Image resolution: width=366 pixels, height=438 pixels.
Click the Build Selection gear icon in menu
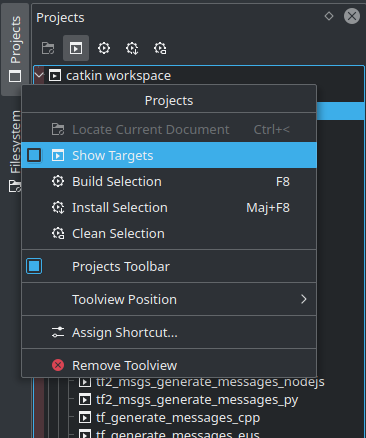(x=58, y=181)
